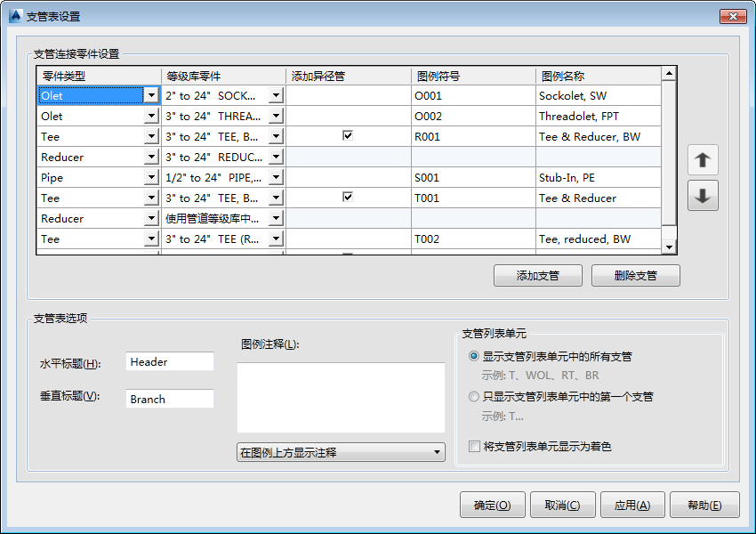Image resolution: width=756 pixels, height=534 pixels.
Task: Select legend symbol cell T001
Action: coord(473,198)
